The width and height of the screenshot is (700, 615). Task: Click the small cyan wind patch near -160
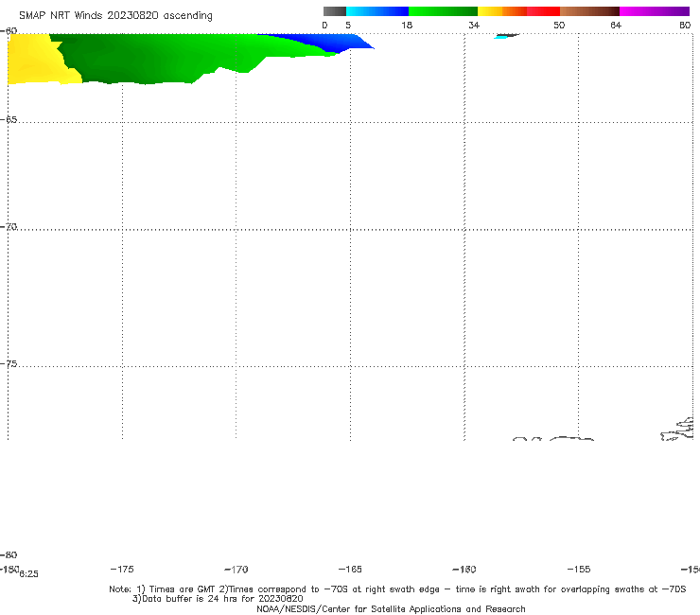coord(500,38)
